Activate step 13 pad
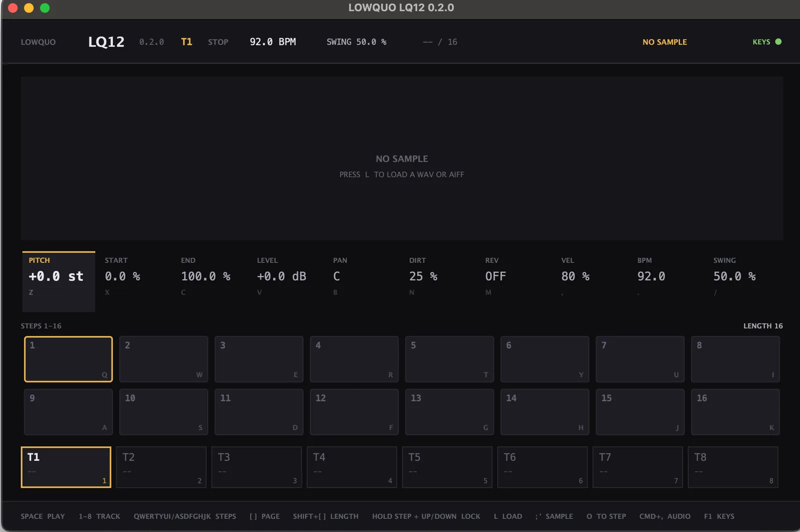Viewport: 800px width, 532px height. pos(449,412)
